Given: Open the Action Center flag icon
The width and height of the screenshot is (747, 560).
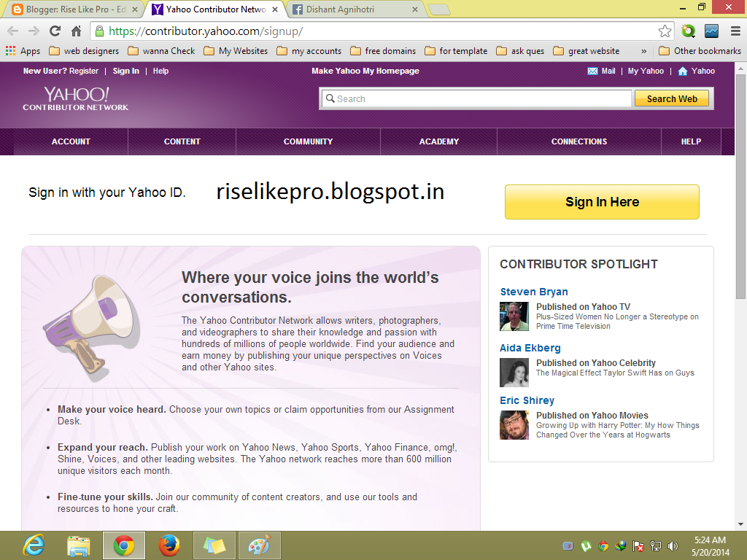Looking at the screenshot, I should (x=638, y=546).
